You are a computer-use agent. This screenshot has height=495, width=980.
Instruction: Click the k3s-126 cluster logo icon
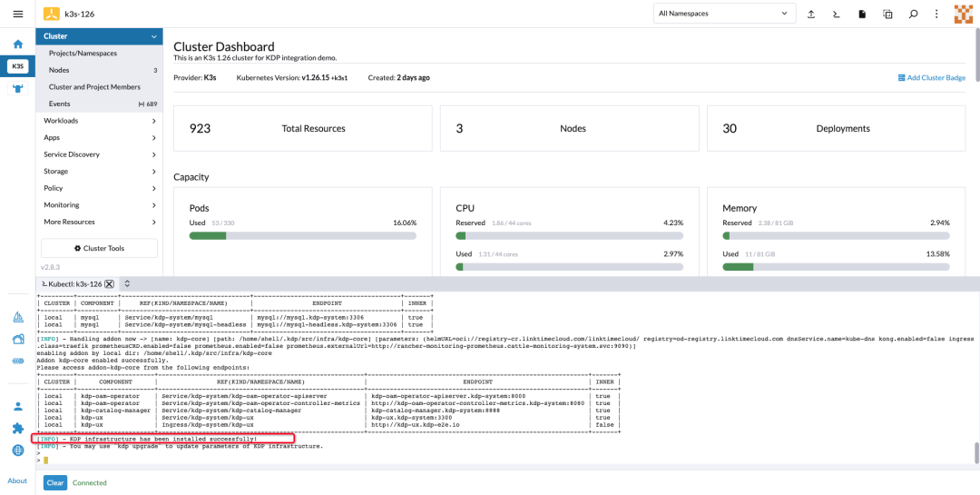point(52,14)
